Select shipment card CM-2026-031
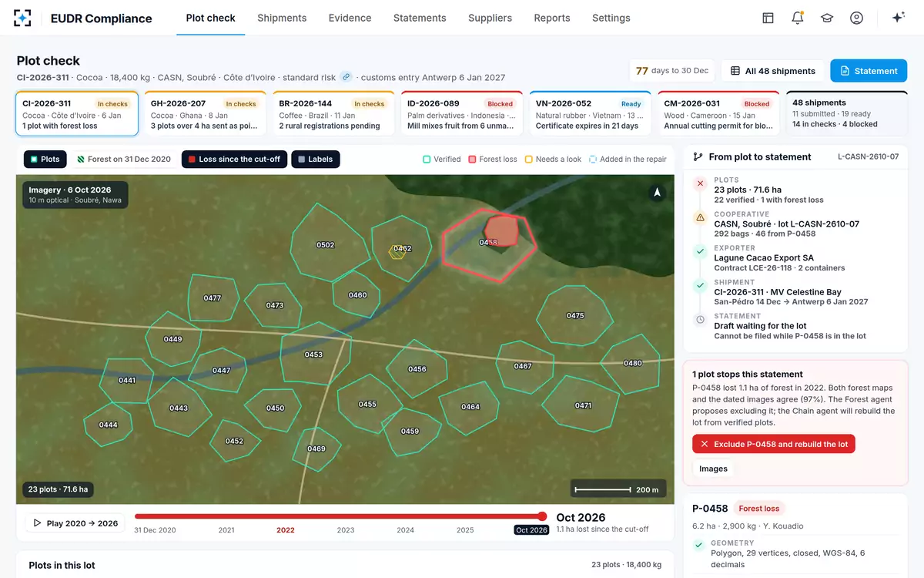The width and height of the screenshot is (924, 578). pos(718,113)
